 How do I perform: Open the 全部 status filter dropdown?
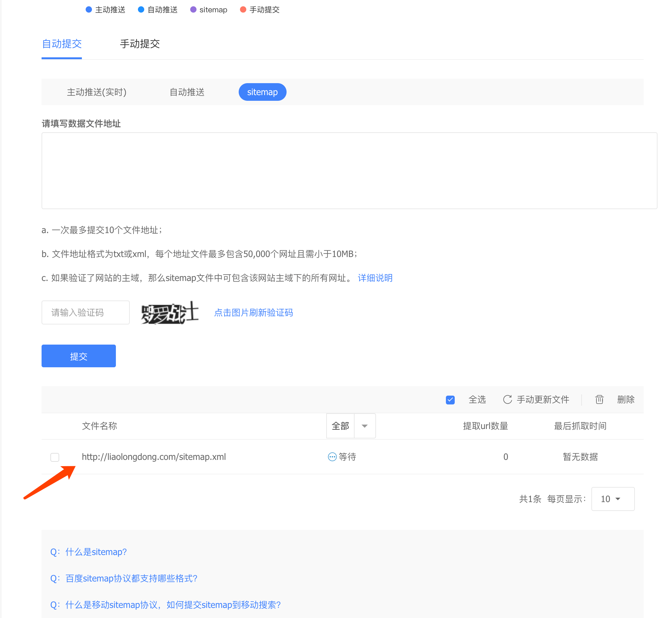[x=351, y=426]
